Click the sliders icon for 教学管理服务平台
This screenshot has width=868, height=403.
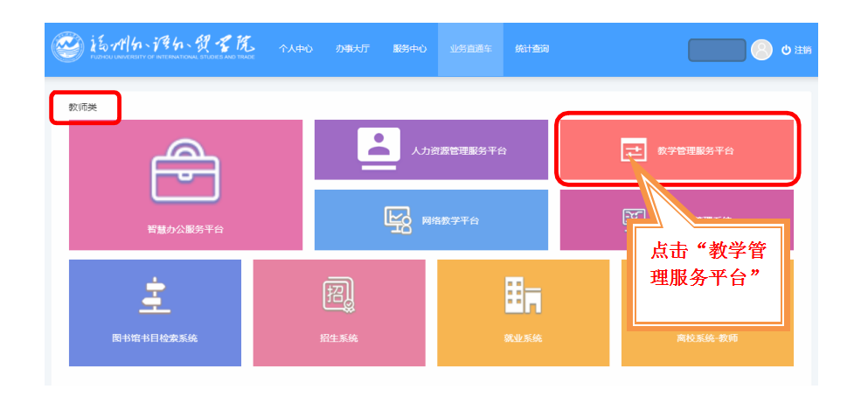[x=633, y=149]
